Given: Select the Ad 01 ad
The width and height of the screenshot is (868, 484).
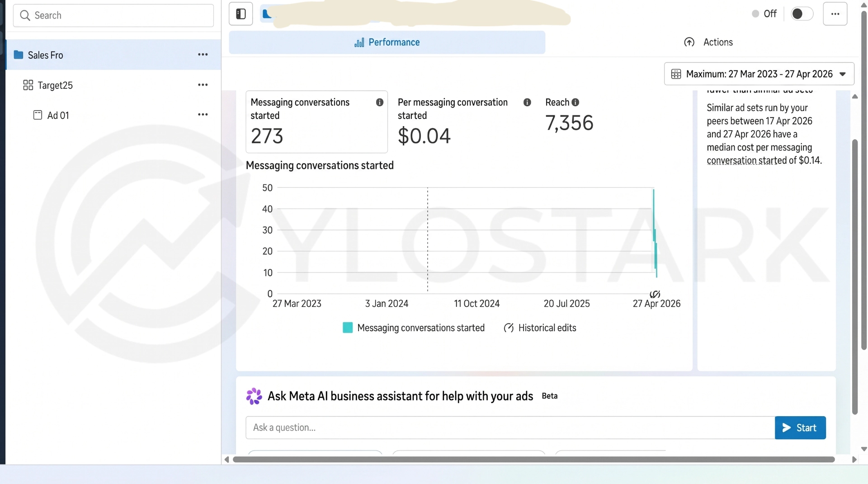Looking at the screenshot, I should [113, 115].
